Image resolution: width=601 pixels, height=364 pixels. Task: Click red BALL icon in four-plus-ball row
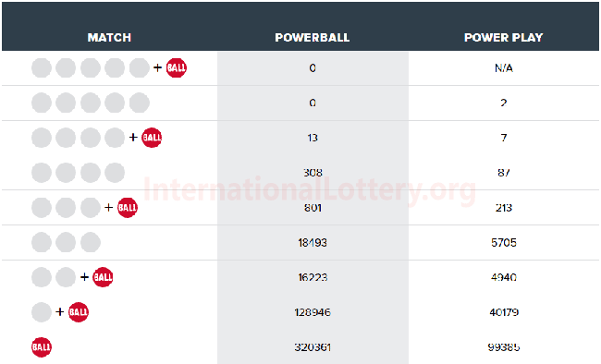pyautogui.click(x=152, y=138)
